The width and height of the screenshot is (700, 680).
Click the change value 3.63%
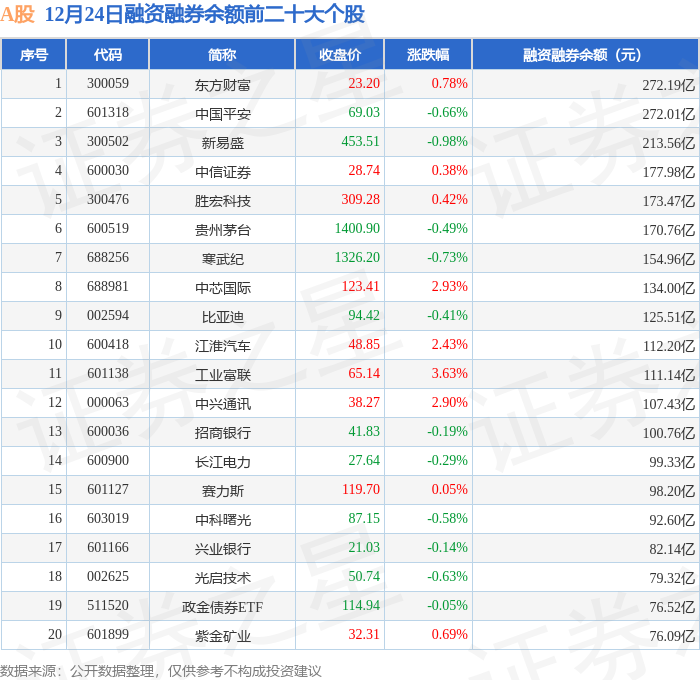point(450,374)
